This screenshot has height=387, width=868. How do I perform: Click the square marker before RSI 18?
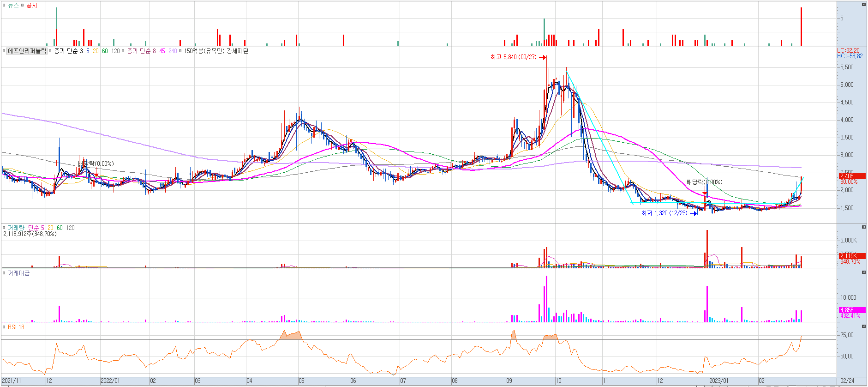click(4, 327)
